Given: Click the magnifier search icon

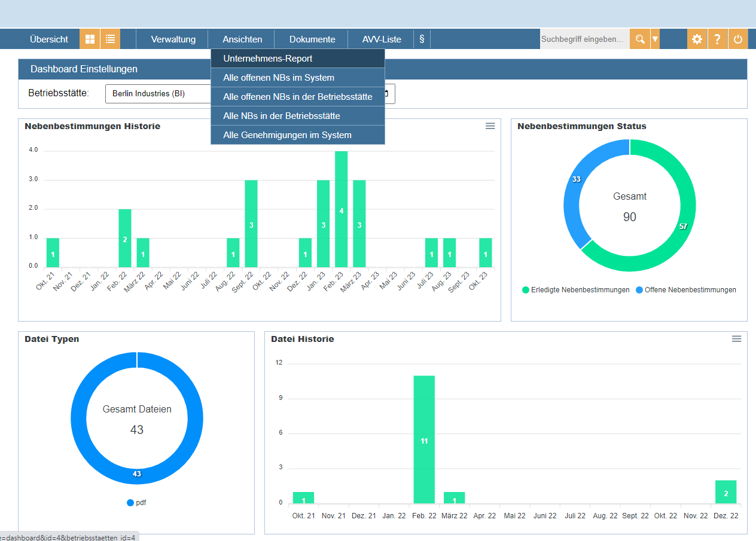Looking at the screenshot, I should click(640, 39).
